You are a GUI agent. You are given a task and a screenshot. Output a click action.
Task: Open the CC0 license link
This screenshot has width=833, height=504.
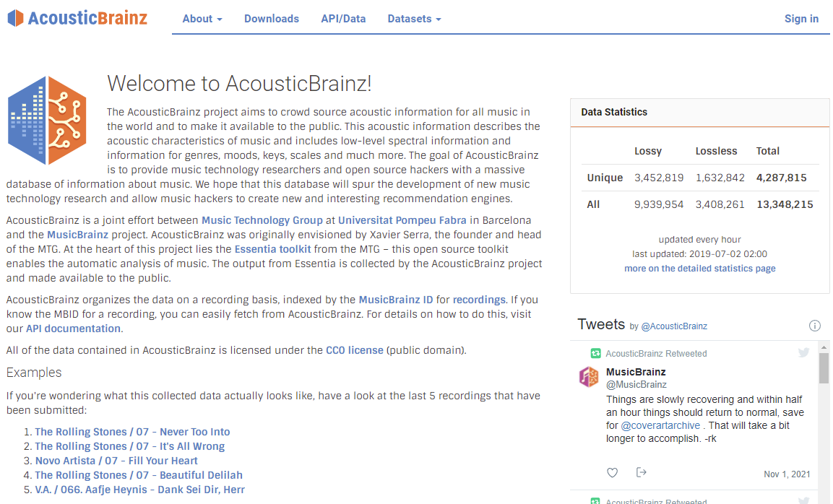354,350
